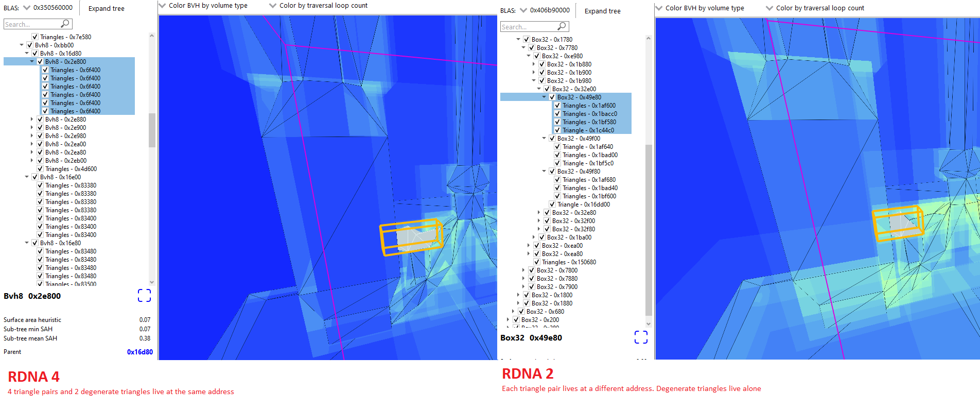The image size is (980, 408).
Task: Expand the Bvh8 - 0x2eb00 node
Action: (32, 161)
